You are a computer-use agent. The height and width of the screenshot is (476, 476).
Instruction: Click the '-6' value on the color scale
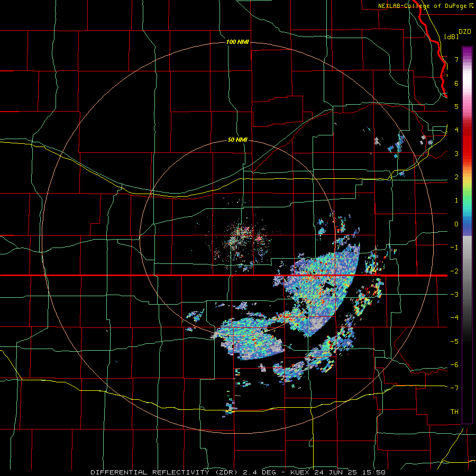[x=454, y=365]
